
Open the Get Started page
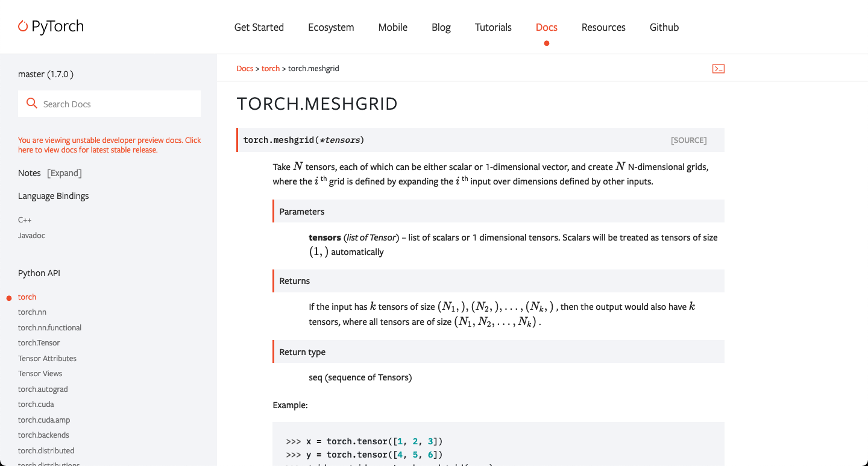pos(259,27)
